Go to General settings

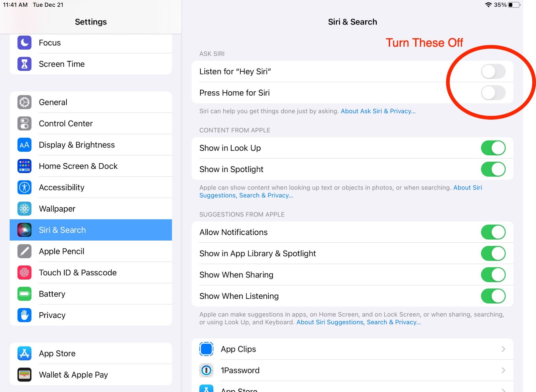(x=91, y=102)
